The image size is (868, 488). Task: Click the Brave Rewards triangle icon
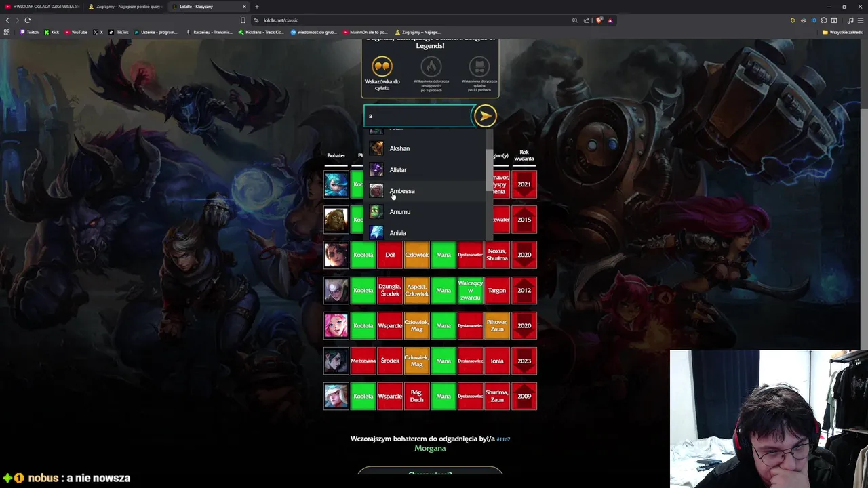pyautogui.click(x=610, y=20)
